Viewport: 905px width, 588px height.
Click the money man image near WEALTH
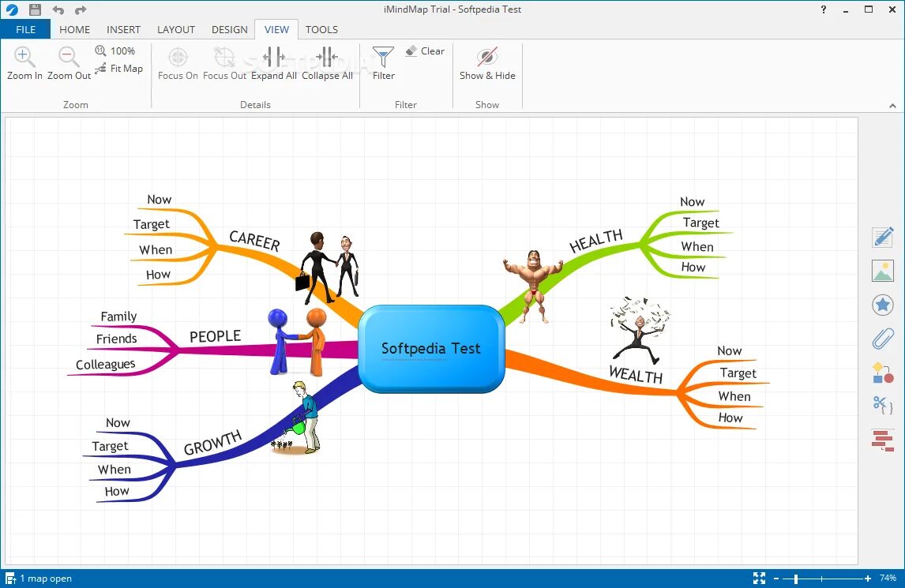639,330
